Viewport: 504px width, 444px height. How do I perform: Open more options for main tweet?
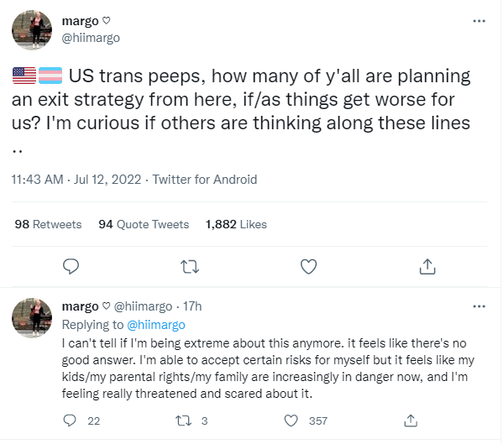tap(479, 21)
